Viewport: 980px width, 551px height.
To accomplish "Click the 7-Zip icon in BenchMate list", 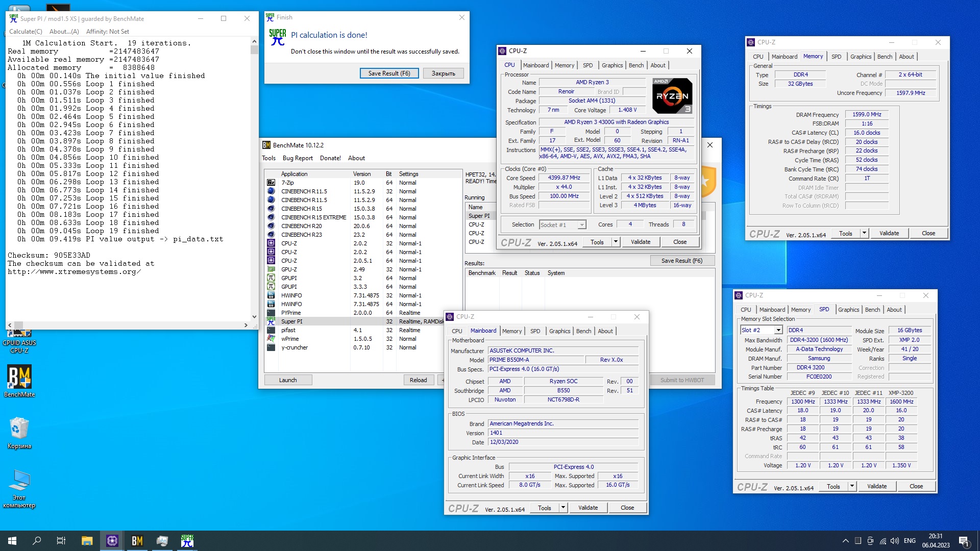I will (271, 183).
